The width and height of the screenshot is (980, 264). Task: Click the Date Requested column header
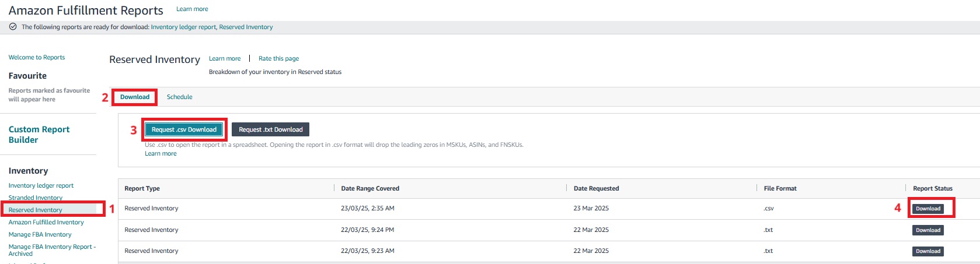596,189
